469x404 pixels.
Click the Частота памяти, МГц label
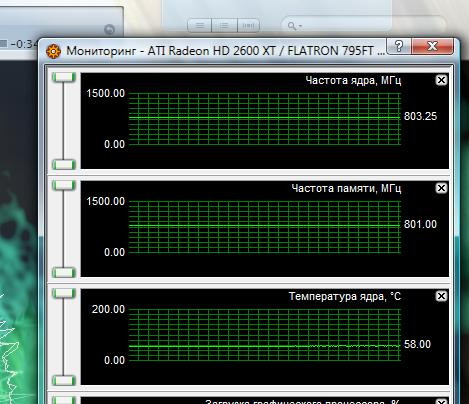[x=346, y=189]
